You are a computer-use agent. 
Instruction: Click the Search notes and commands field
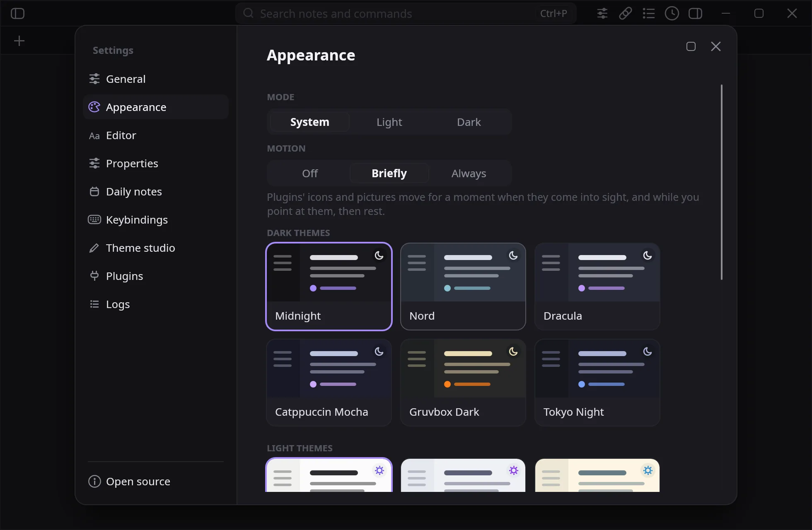[x=406, y=13]
